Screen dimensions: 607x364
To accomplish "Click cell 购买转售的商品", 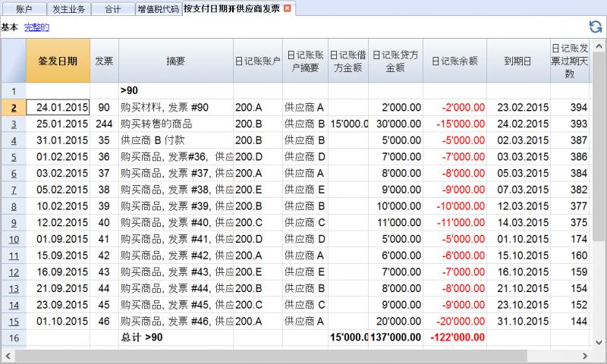I will [x=176, y=124].
